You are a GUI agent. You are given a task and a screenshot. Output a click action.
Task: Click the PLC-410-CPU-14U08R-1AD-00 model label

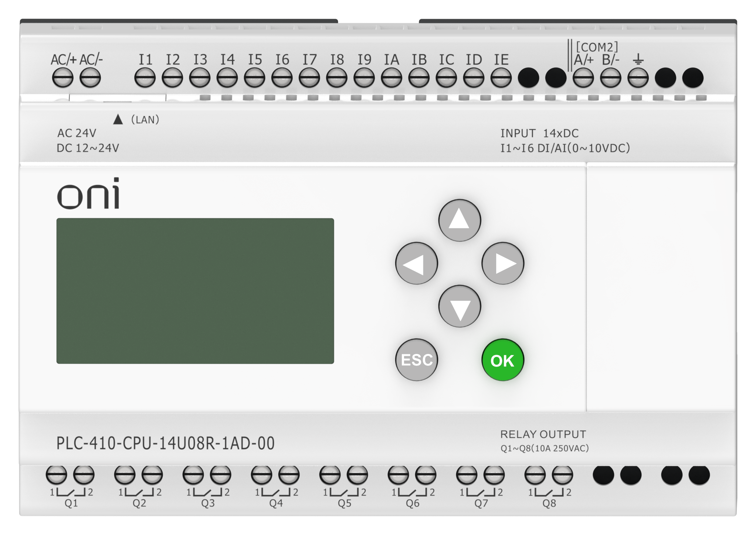click(165, 443)
